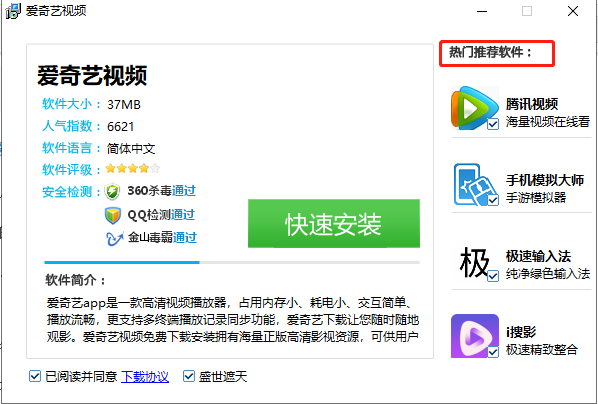Uncheck the 极速输入法 recommendation checkbox
Viewport: 598px width, 404px height.
(493, 275)
